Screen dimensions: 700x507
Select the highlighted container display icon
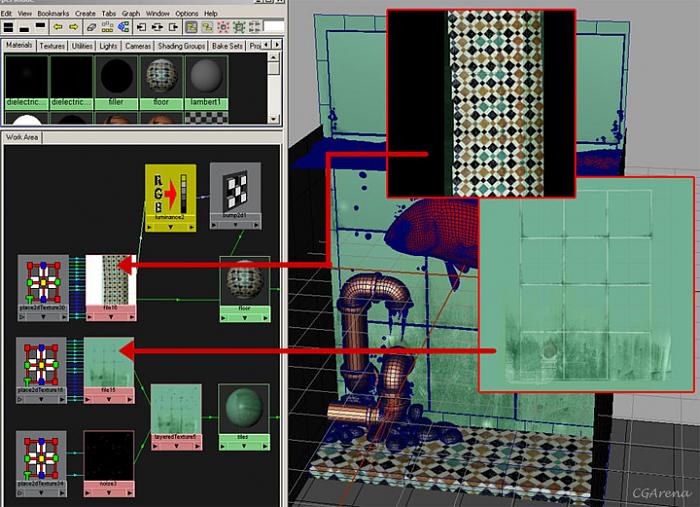coord(191,27)
